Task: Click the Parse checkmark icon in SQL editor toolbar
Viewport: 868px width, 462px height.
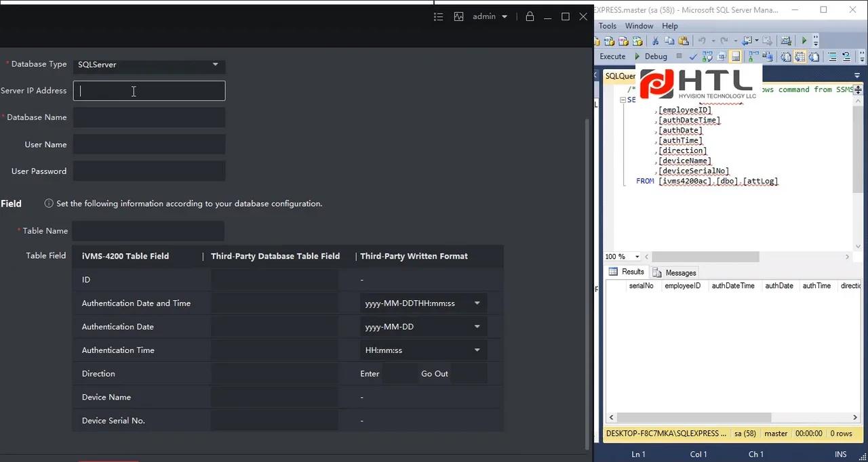Action: [x=693, y=56]
